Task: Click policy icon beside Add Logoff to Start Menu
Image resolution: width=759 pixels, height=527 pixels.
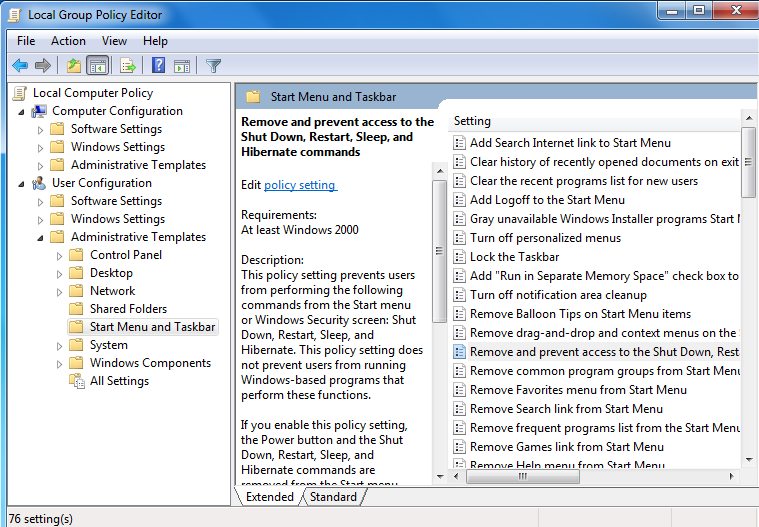Action: (x=459, y=200)
